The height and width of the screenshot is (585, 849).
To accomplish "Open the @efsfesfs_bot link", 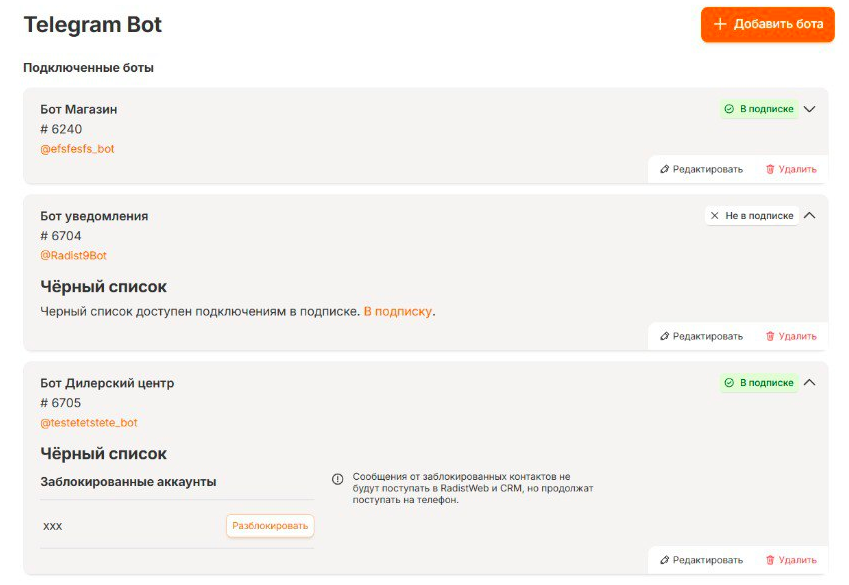I will (77, 149).
